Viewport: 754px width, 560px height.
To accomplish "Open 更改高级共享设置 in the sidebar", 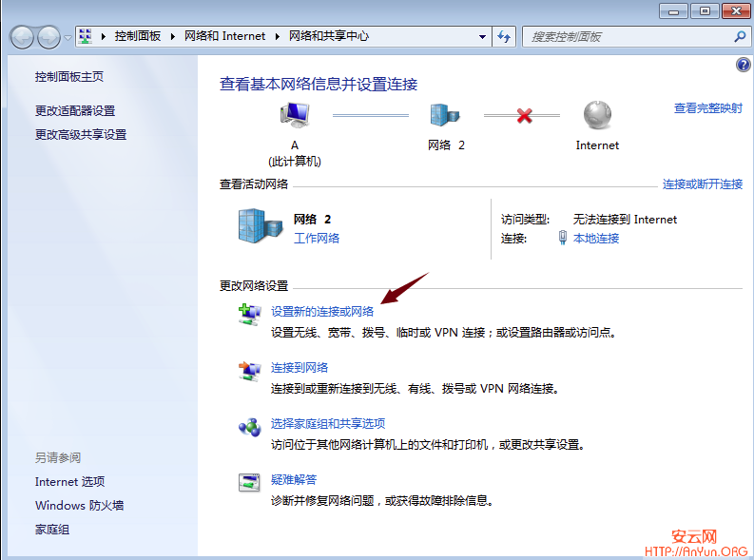I will click(81, 135).
